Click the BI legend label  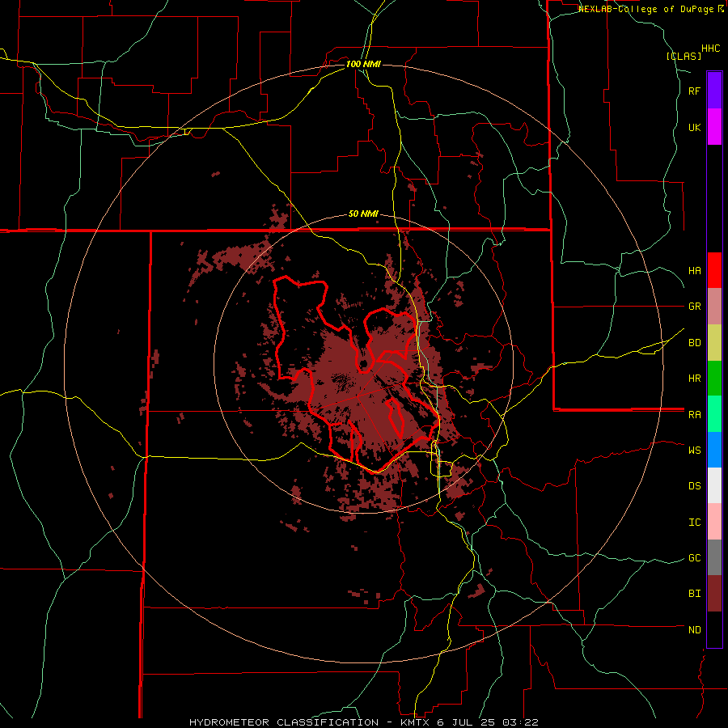[694, 594]
